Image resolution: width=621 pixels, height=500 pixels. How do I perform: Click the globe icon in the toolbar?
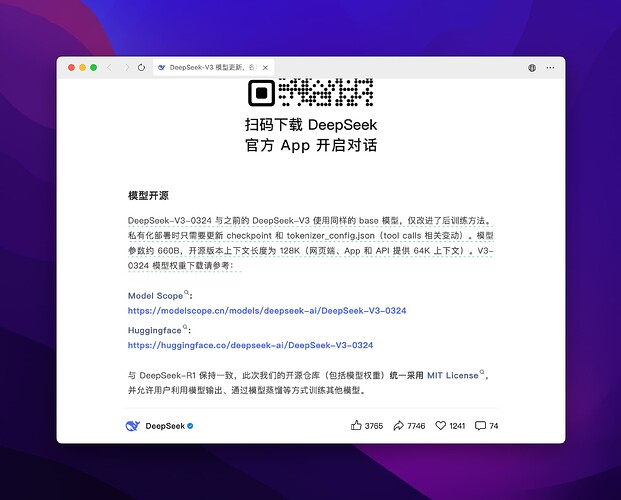tap(532, 68)
